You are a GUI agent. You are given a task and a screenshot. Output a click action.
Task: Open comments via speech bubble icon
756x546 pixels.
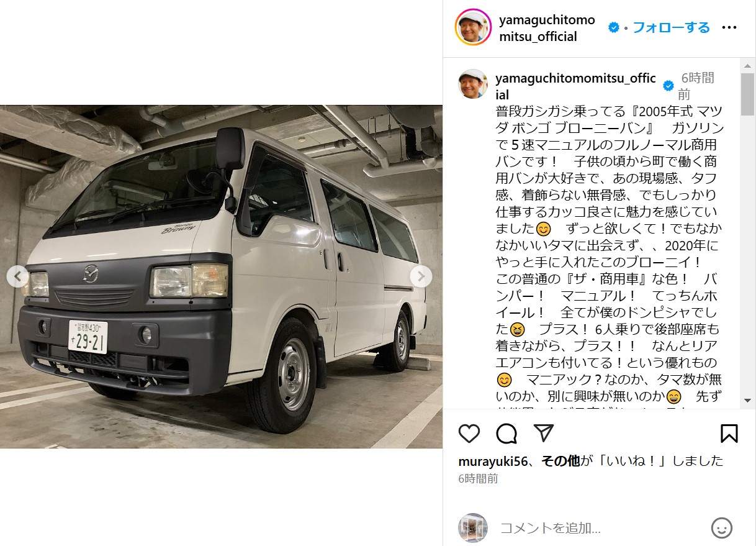click(x=506, y=433)
